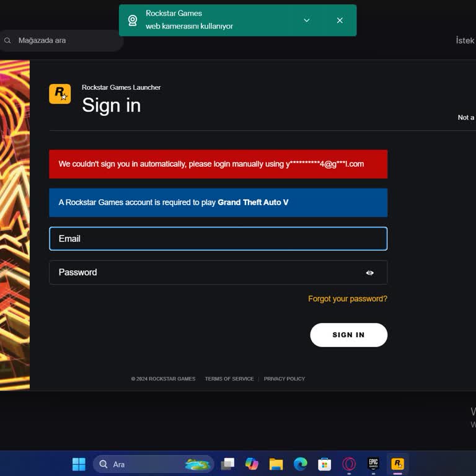Click the blue Grand Theft Auto V notice

(x=218, y=203)
